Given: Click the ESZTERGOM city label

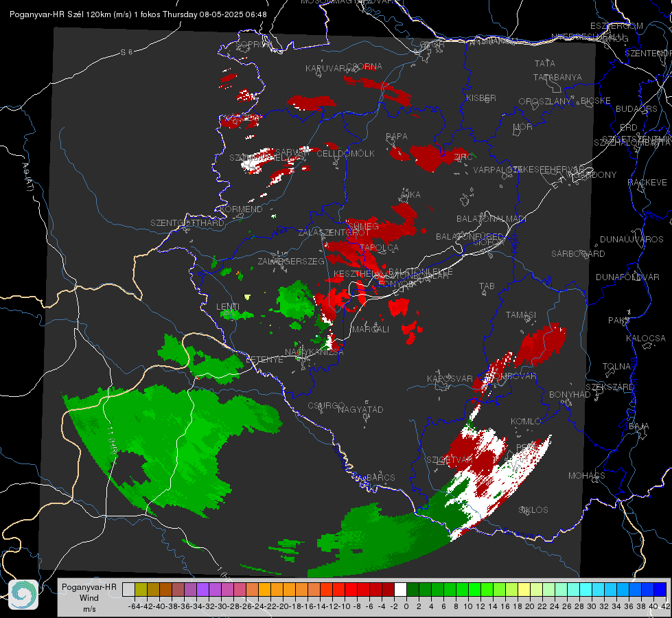Looking at the screenshot, I should click(x=616, y=26).
